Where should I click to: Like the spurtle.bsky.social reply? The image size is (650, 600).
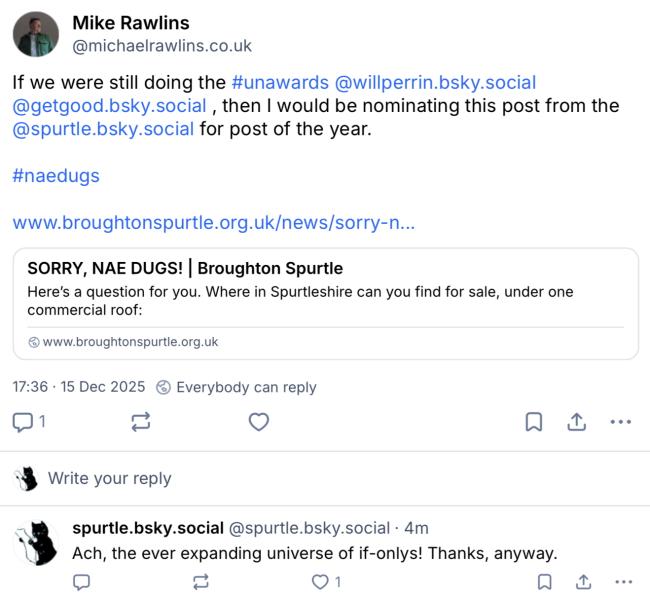320,582
